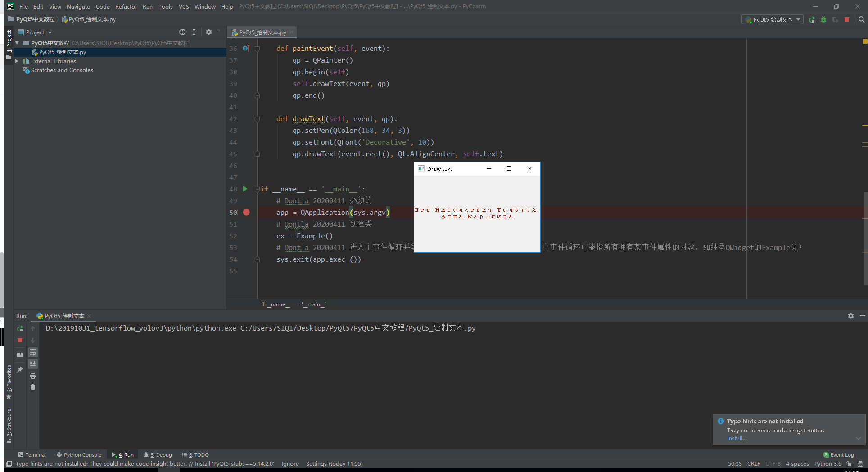Select opened file using the crosshair icon

(182, 32)
